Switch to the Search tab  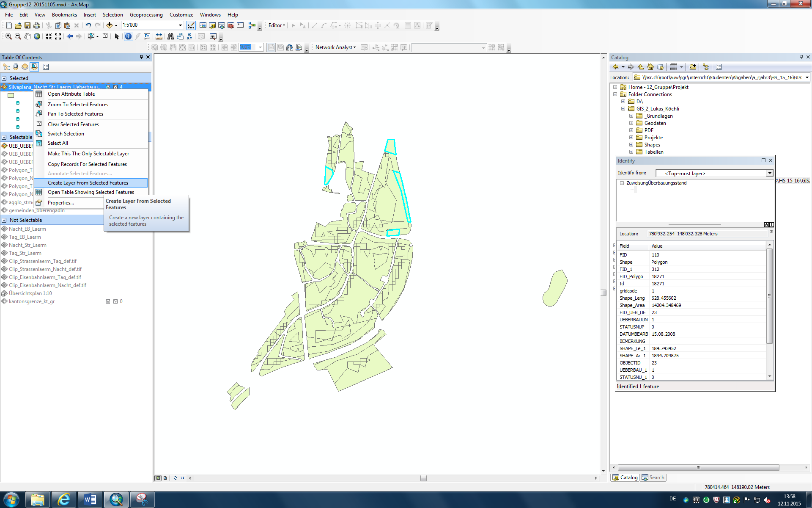pos(653,478)
